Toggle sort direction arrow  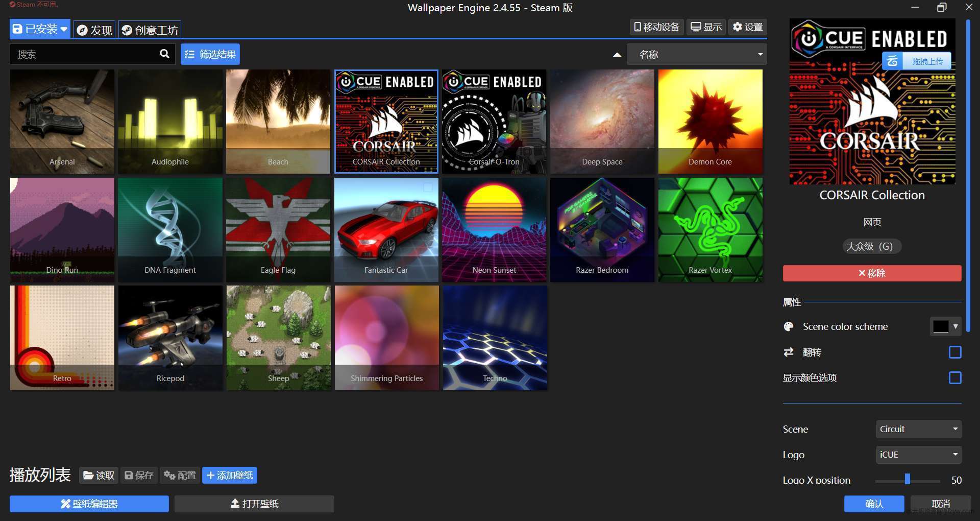(617, 55)
